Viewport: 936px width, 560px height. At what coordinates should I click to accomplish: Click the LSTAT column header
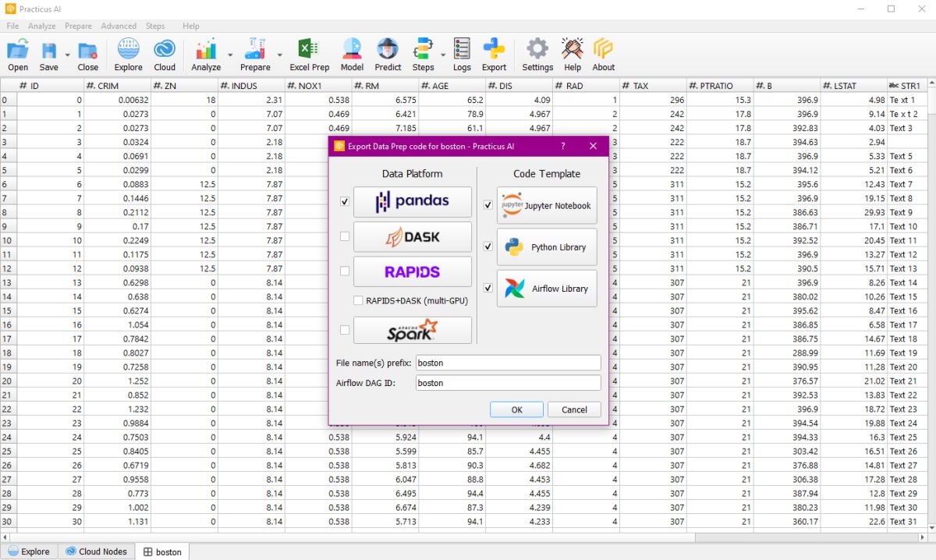[854, 86]
